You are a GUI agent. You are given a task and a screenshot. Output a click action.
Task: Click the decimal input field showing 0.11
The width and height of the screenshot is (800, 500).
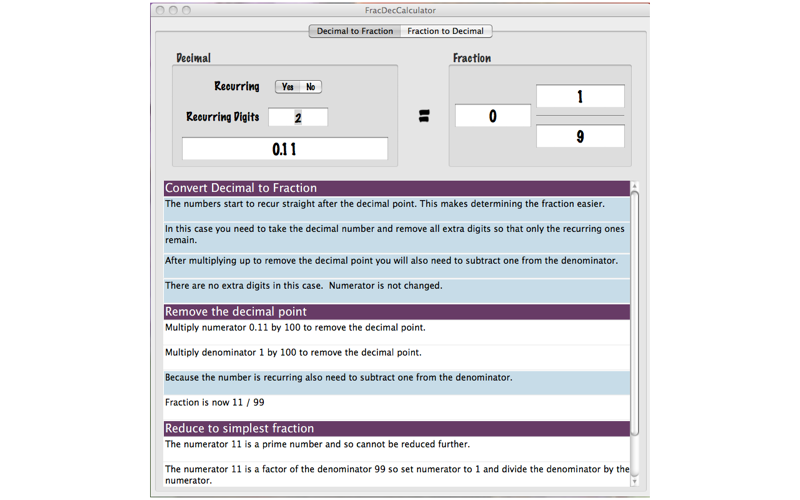point(285,149)
